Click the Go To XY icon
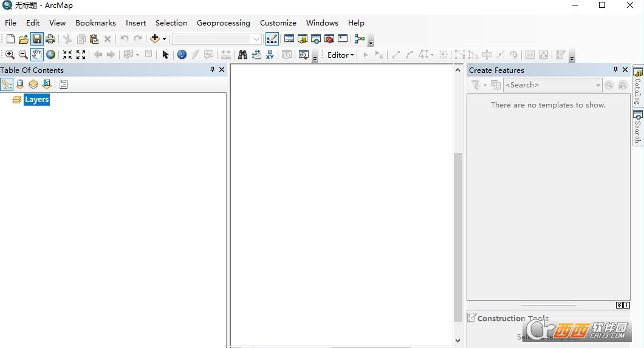644x348 pixels. (x=270, y=55)
